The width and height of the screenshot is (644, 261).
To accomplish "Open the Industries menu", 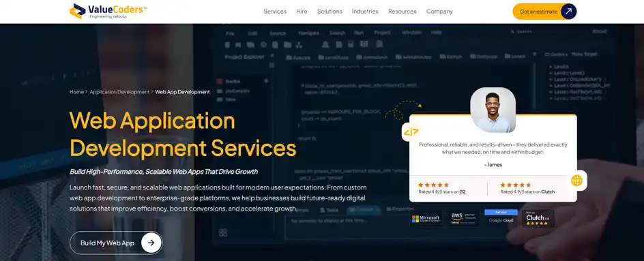I will coord(365,12).
